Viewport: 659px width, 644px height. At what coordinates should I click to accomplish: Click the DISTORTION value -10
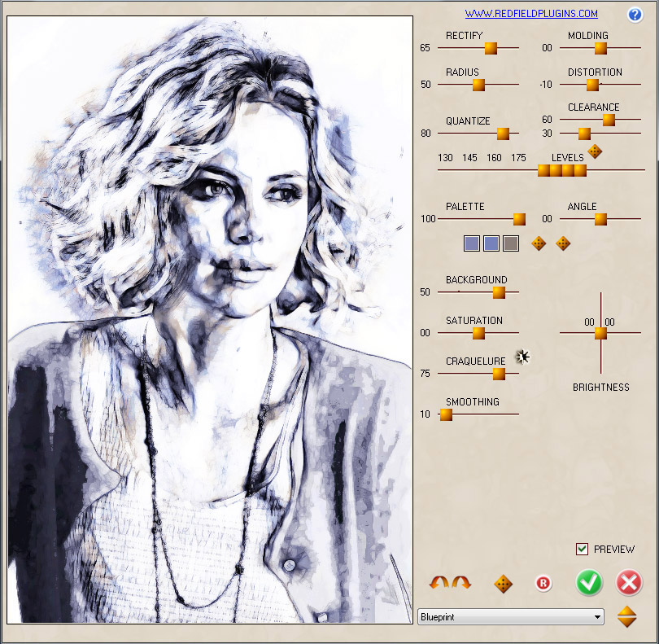[546, 85]
